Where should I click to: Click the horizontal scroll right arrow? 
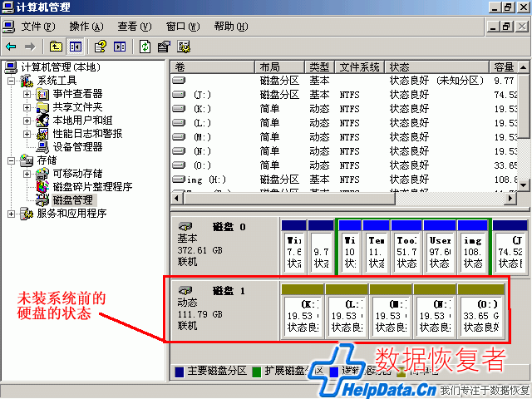click(510, 198)
